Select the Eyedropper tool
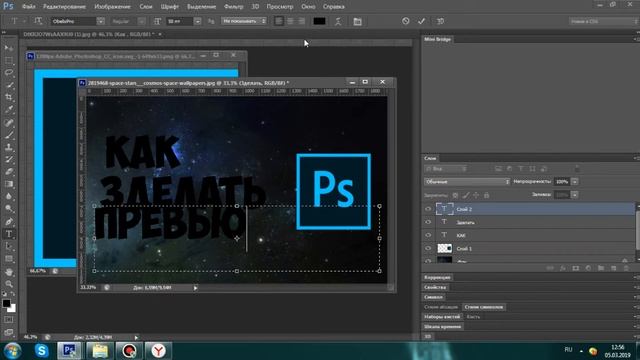 click(x=9, y=109)
